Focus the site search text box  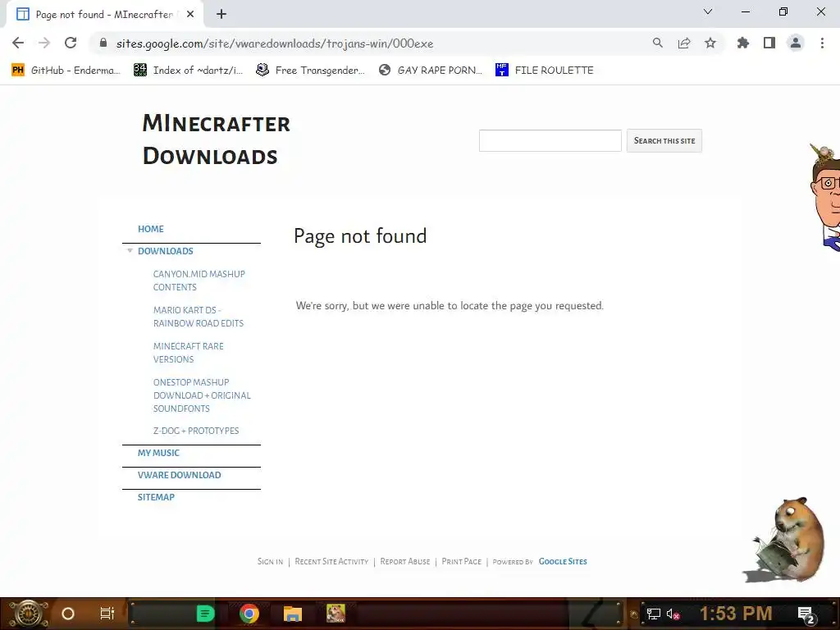pyautogui.click(x=550, y=140)
